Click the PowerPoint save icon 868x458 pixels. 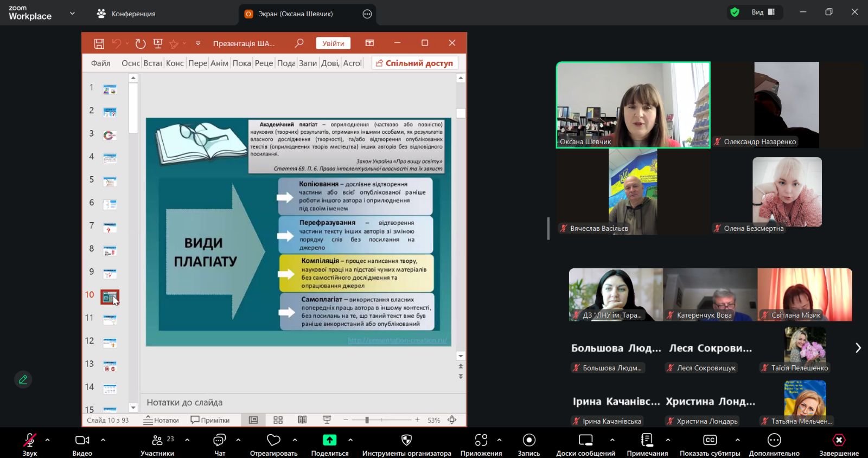point(99,43)
